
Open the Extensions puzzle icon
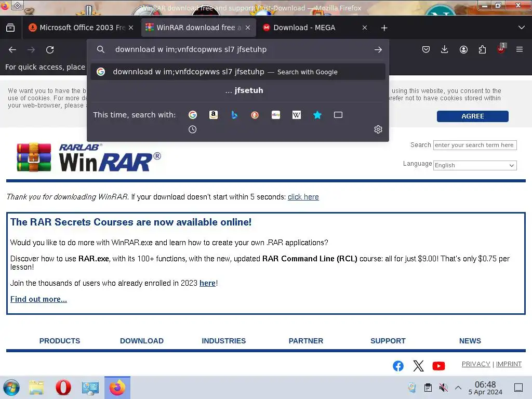tap(482, 49)
